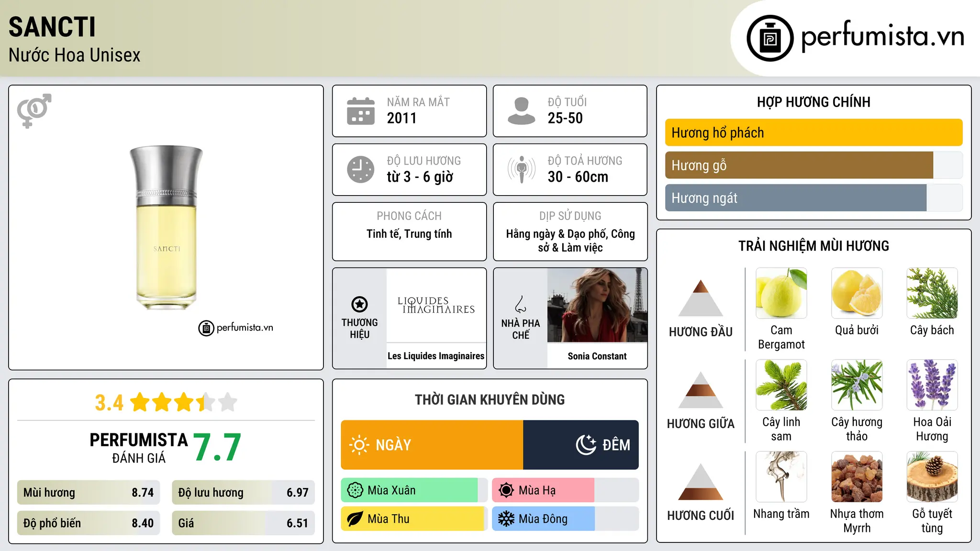Select the Độ lưu hương 6.97 score bar
Image resolution: width=980 pixels, height=551 pixels.
(x=243, y=493)
